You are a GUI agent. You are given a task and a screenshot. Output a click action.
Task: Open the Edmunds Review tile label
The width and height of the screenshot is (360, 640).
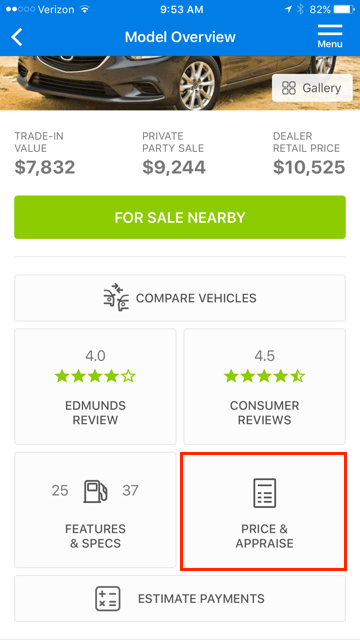click(96, 413)
